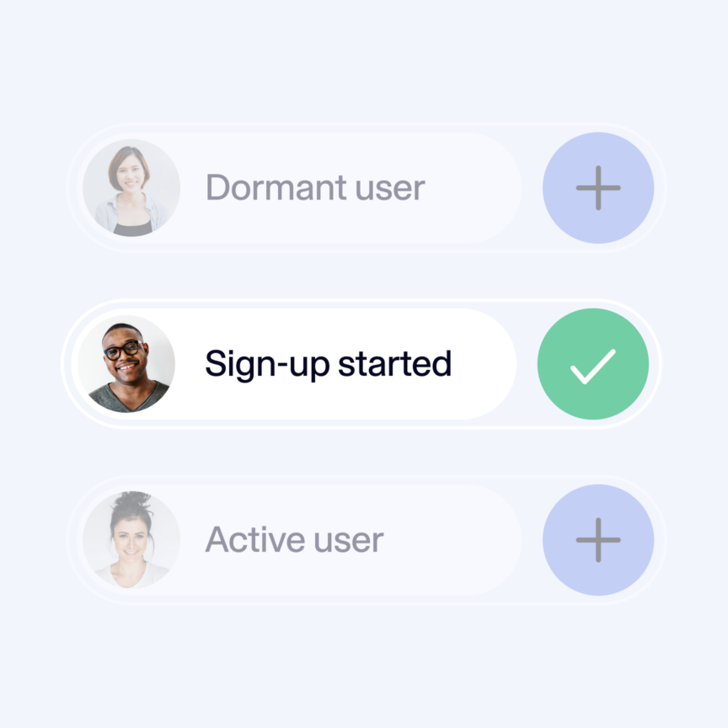Click the green circle swatch on the middle card

(x=594, y=362)
